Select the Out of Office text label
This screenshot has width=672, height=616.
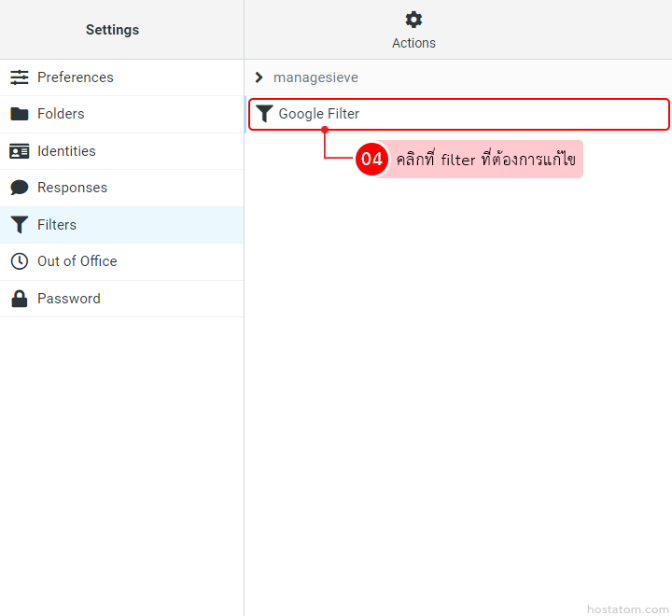tap(77, 261)
